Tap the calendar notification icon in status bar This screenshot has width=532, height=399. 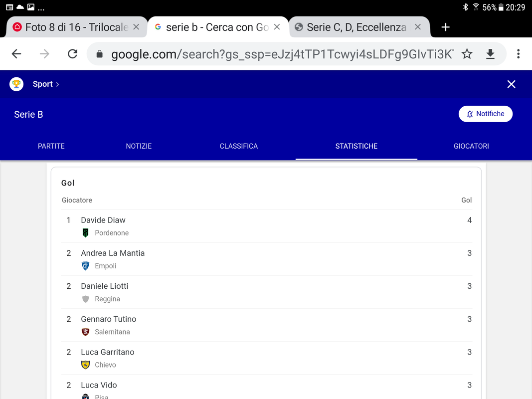[9, 7]
